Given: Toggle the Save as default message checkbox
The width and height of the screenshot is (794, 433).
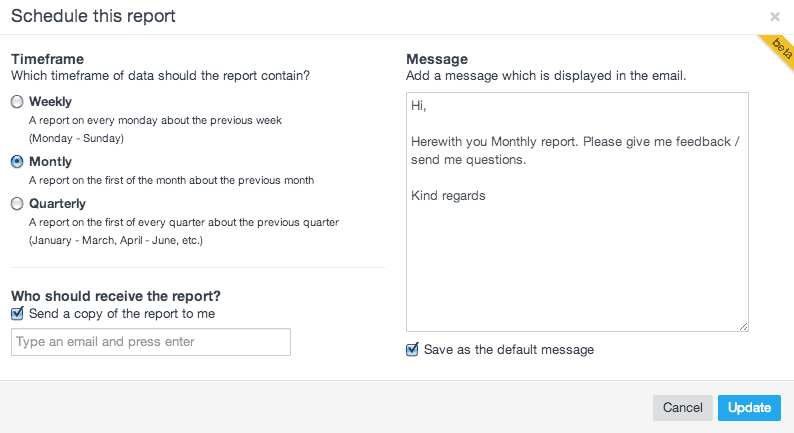Looking at the screenshot, I should (x=412, y=349).
